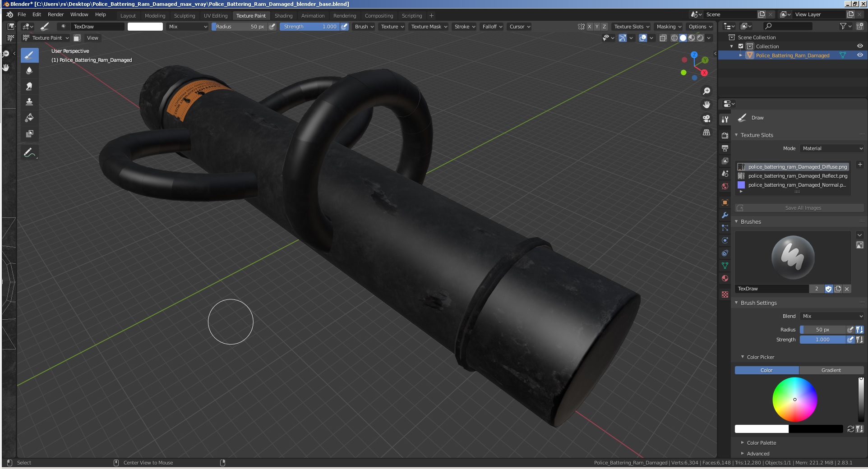The height and width of the screenshot is (469, 868).
Task: Open the Object Data mesh tab icon
Action: [x=725, y=266]
